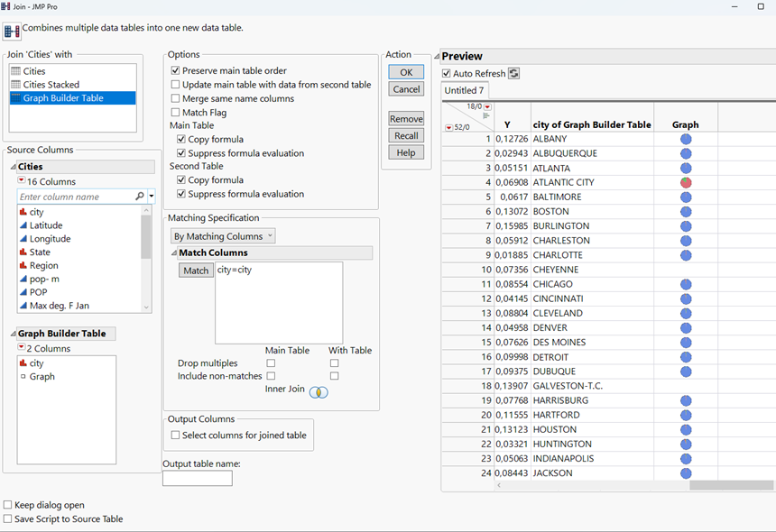
Task: Enable Merge same name columns
Action: [174, 97]
